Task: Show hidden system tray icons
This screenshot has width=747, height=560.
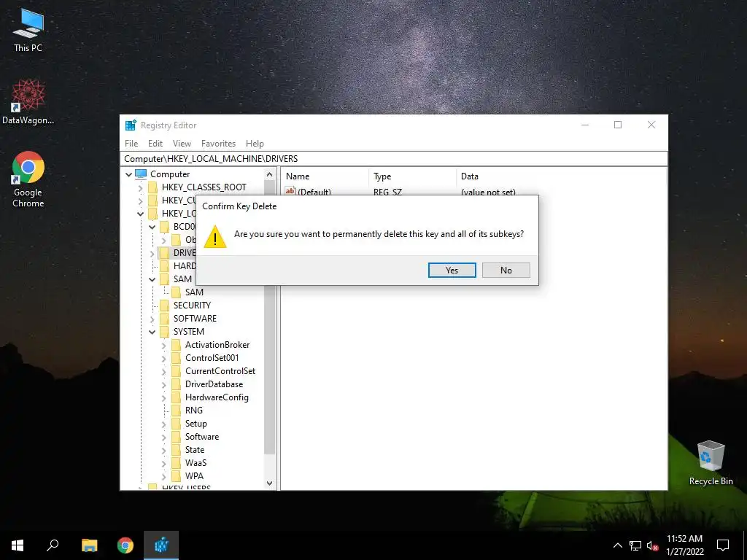Action: click(x=617, y=545)
